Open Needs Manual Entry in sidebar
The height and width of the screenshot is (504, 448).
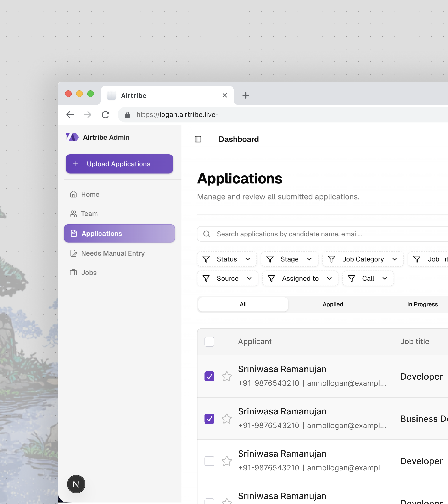click(113, 253)
